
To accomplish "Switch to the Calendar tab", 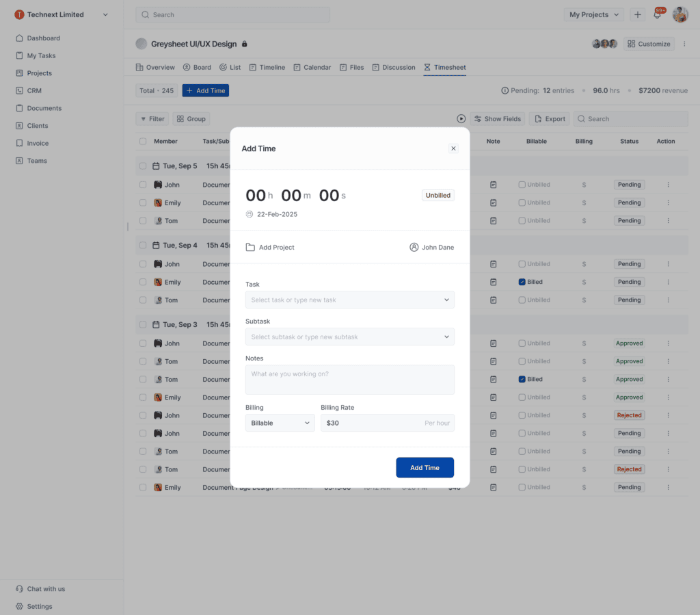I will pyautogui.click(x=312, y=67).
